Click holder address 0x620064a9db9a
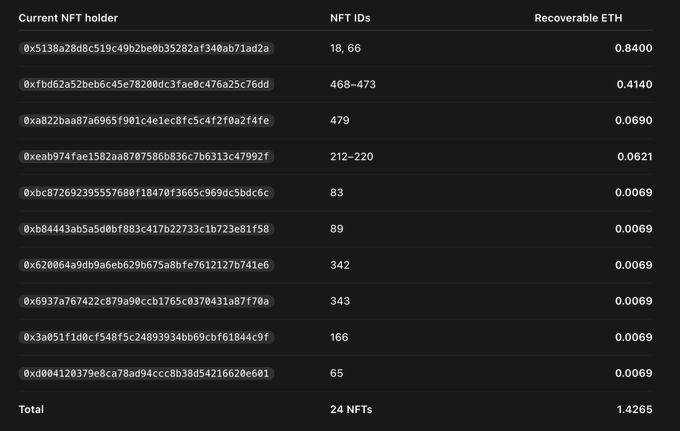Image resolution: width=680 pixels, height=431 pixels. coord(146,265)
